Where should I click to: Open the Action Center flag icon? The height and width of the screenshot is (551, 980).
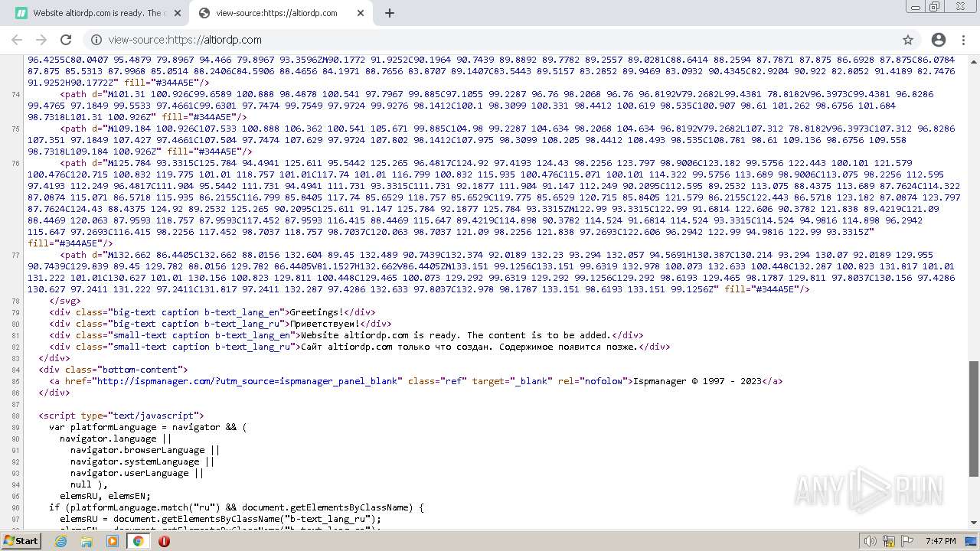(x=906, y=541)
